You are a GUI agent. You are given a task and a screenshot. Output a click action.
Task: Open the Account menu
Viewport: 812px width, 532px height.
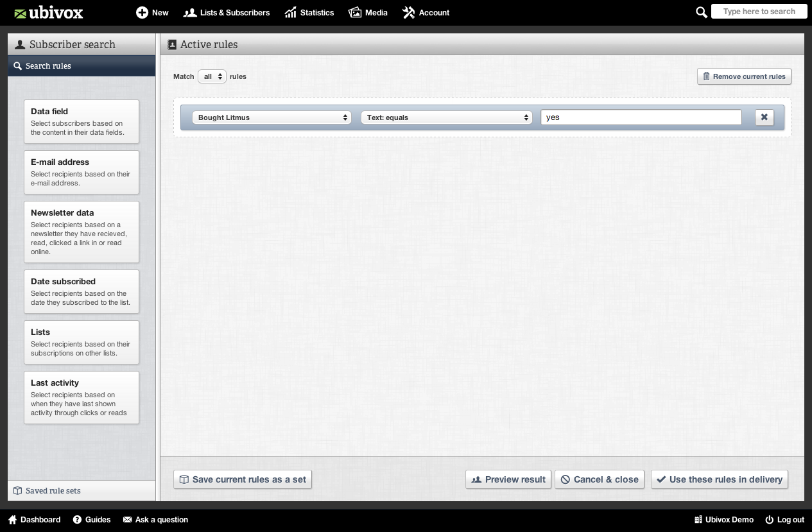[x=426, y=12]
